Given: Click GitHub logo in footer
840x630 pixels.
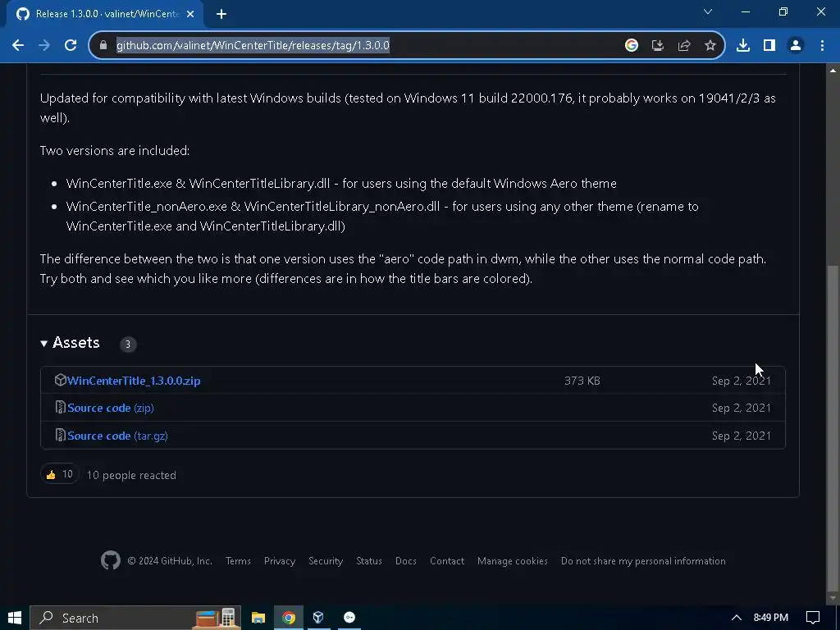Looking at the screenshot, I should [111, 561].
